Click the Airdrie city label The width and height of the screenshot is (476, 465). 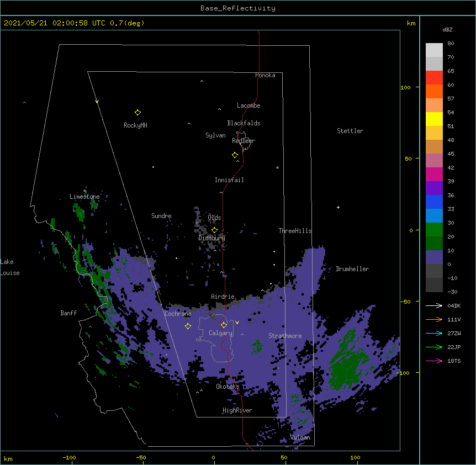tap(223, 297)
